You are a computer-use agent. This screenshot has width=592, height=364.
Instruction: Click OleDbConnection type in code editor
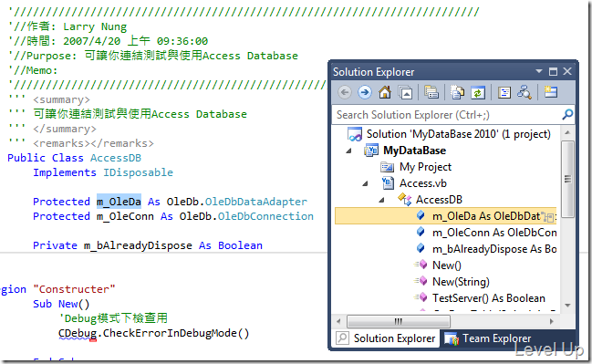(265, 216)
